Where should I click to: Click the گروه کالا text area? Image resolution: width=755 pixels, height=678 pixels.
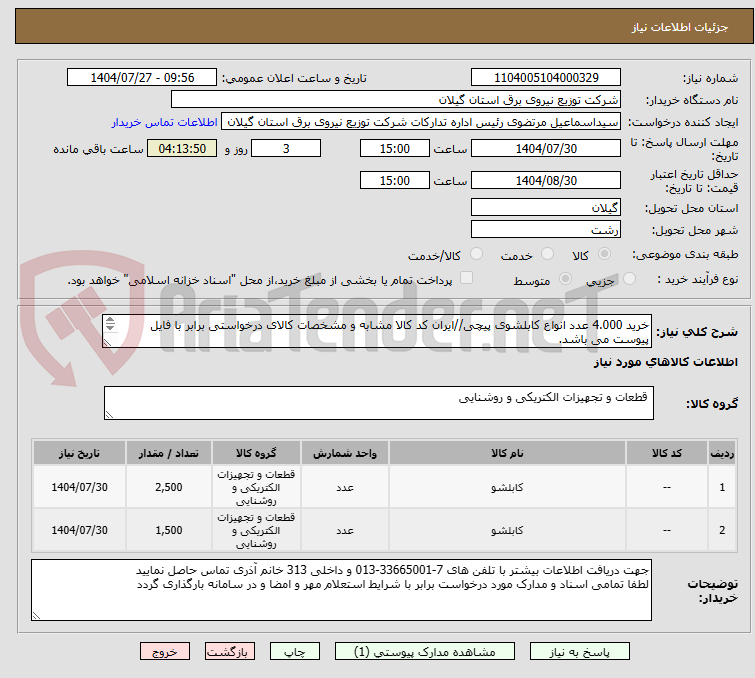point(378,403)
